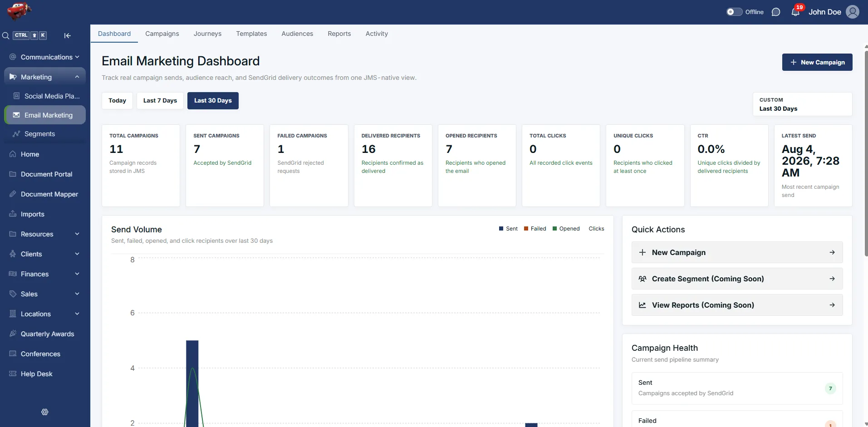Click the Finances icon
Screen dimensions: 868x427
coord(13,274)
